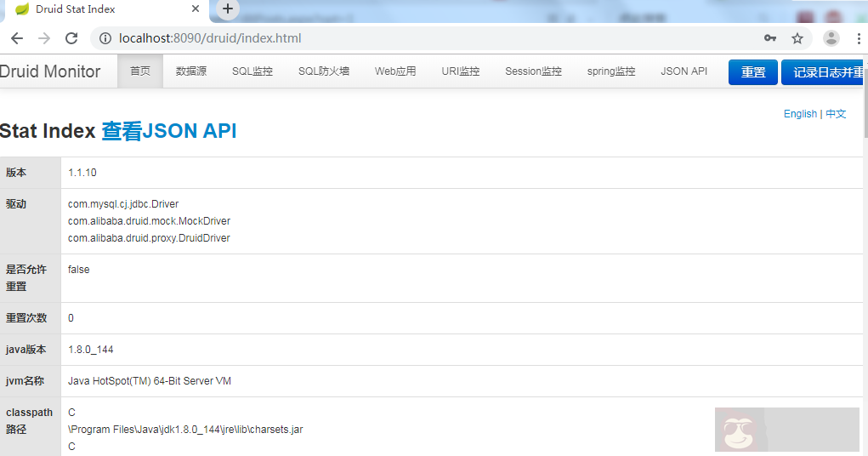The height and width of the screenshot is (456, 868).
Task: Open the spring监控 nav item
Action: click(611, 71)
